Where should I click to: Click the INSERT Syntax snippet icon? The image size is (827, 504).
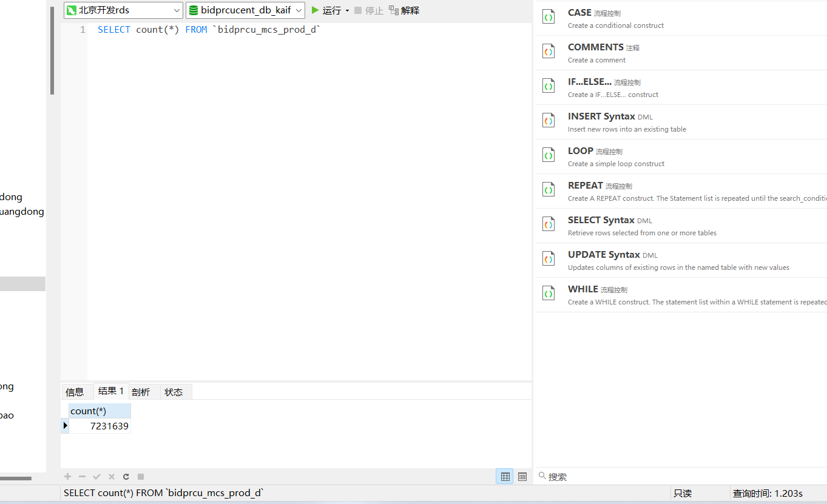pyautogui.click(x=548, y=120)
